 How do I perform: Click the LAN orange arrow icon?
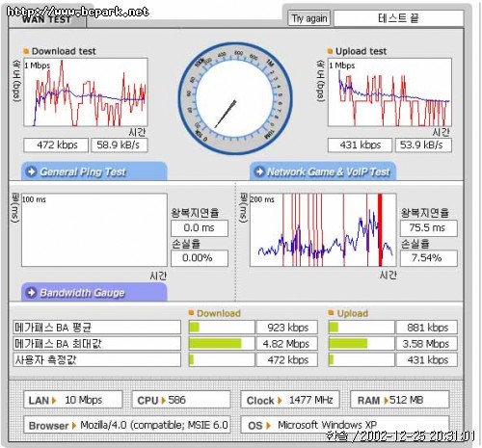click(x=54, y=401)
